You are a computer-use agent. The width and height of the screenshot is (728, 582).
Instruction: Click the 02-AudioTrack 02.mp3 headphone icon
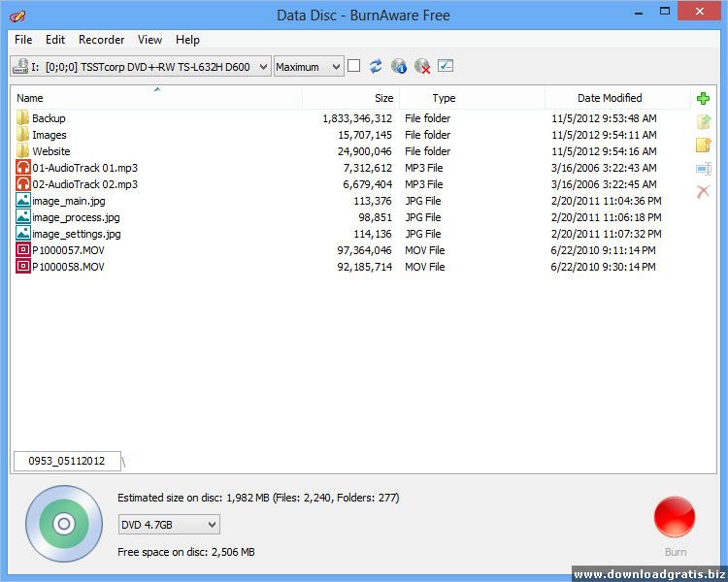tap(22, 183)
